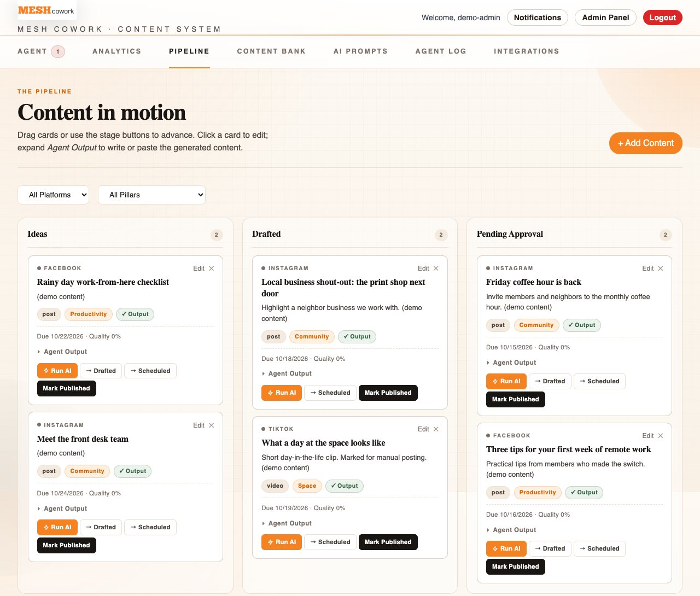Click X on 'What a day at the space' card

(x=436, y=429)
